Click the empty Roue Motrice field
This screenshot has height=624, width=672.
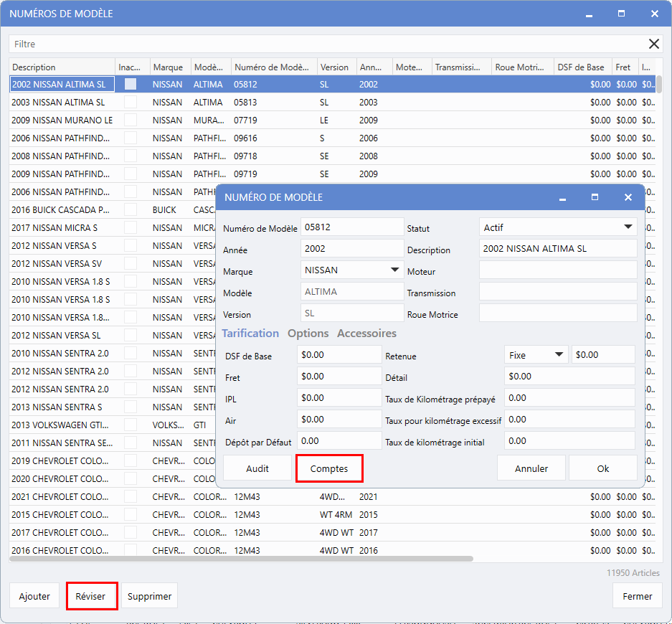pos(557,313)
